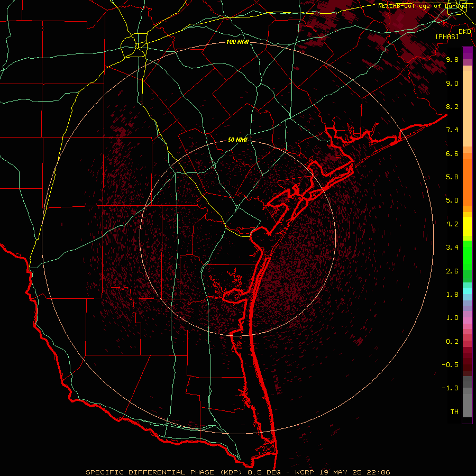Click the "DKD" legend label
Viewport: 476px width, 476px height.
[x=465, y=32]
